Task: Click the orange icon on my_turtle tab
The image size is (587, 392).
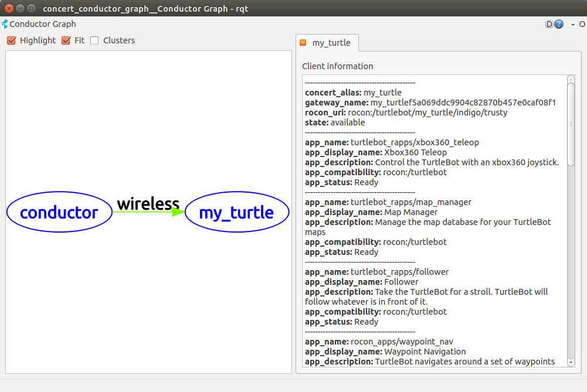Action: (x=303, y=43)
